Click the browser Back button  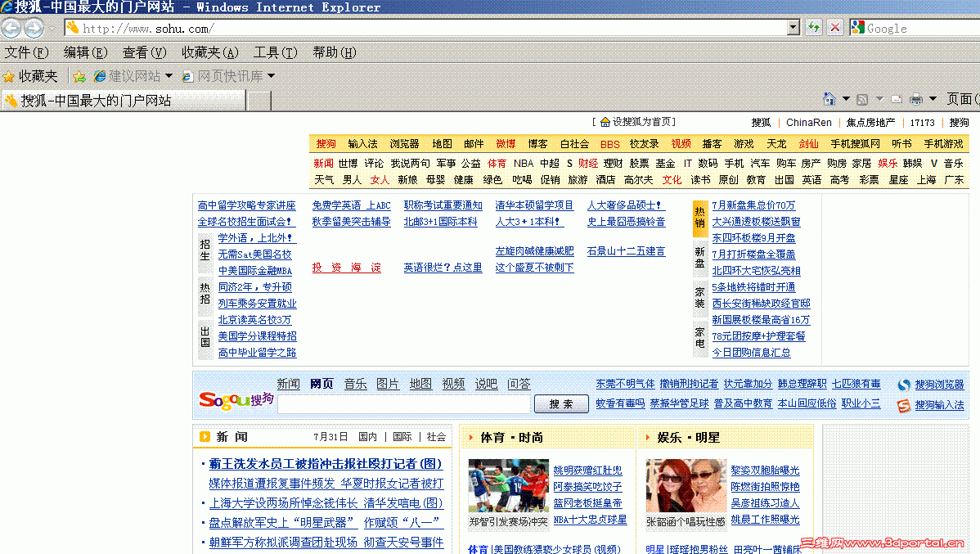click(11, 28)
